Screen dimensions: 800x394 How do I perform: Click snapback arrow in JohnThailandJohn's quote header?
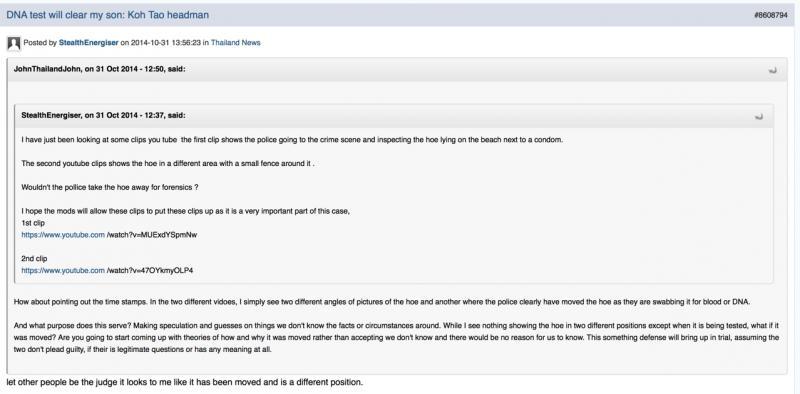772,70
